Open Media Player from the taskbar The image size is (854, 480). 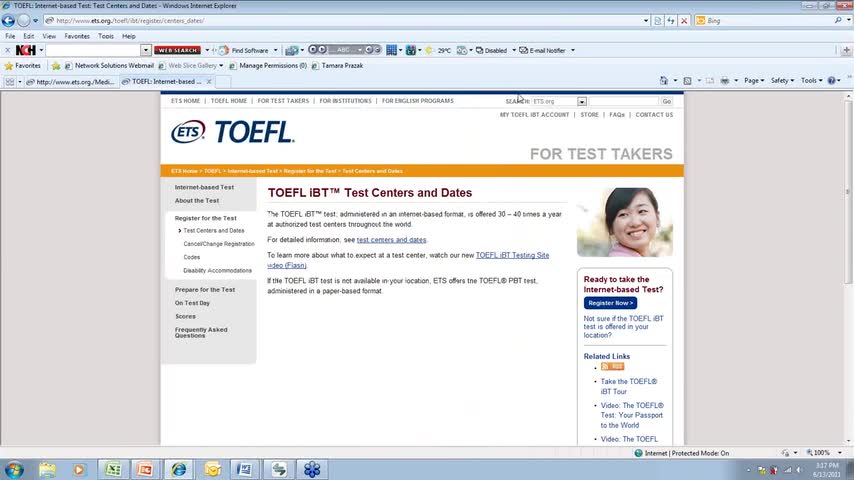click(79, 469)
